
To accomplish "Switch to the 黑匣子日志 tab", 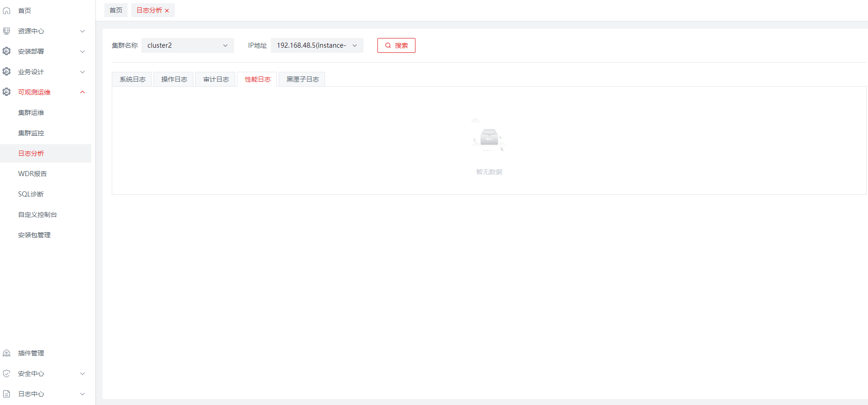I will (x=302, y=79).
